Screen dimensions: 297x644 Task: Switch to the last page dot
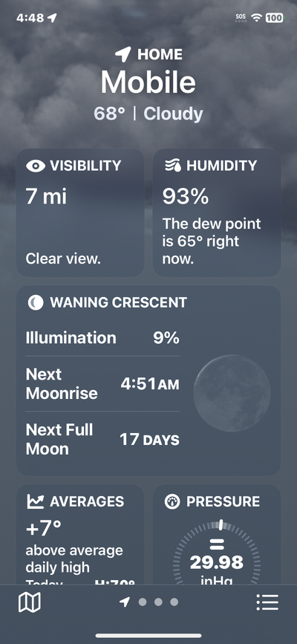[174, 602]
